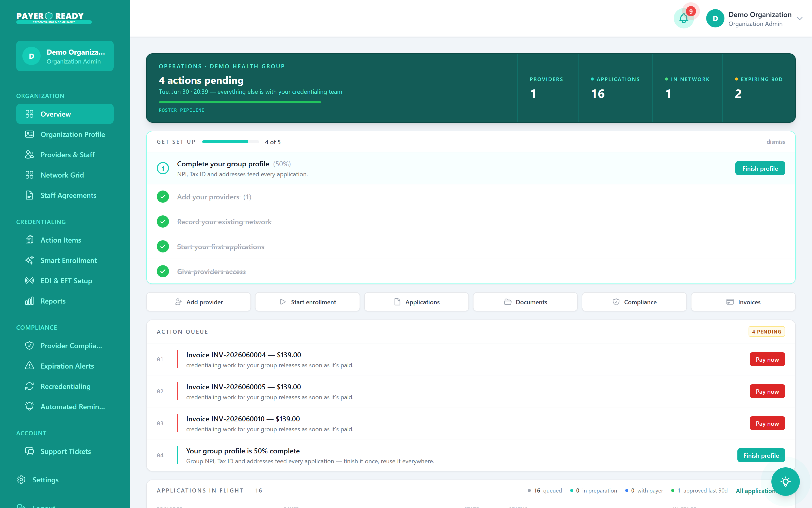Click Start enrollment quick action

[307, 302]
